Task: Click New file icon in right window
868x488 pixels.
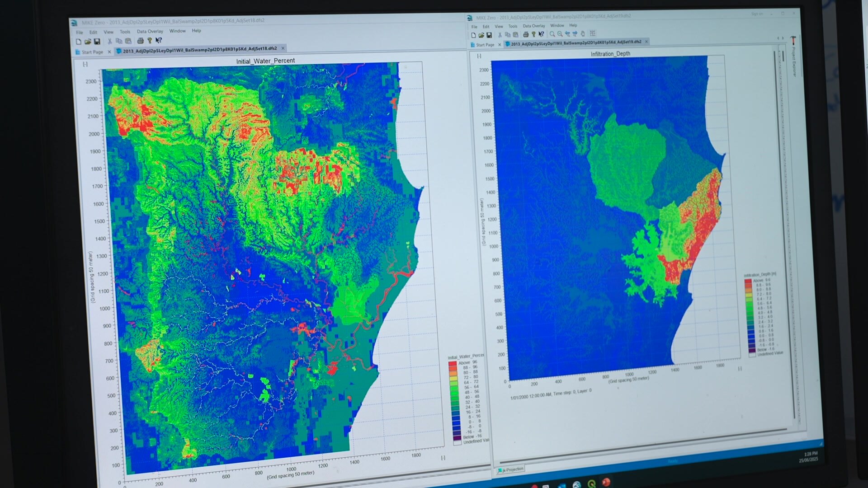Action: (473, 35)
